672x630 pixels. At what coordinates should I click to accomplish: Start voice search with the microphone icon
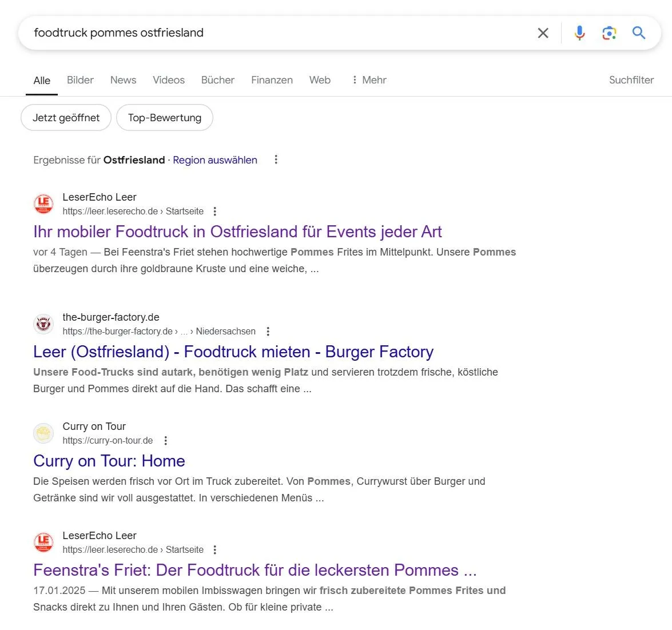pyautogui.click(x=579, y=33)
